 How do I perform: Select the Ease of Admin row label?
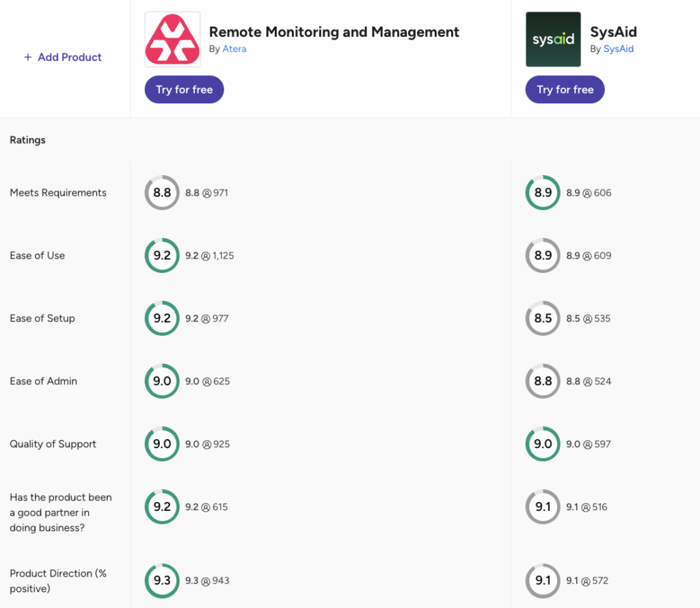[44, 381]
